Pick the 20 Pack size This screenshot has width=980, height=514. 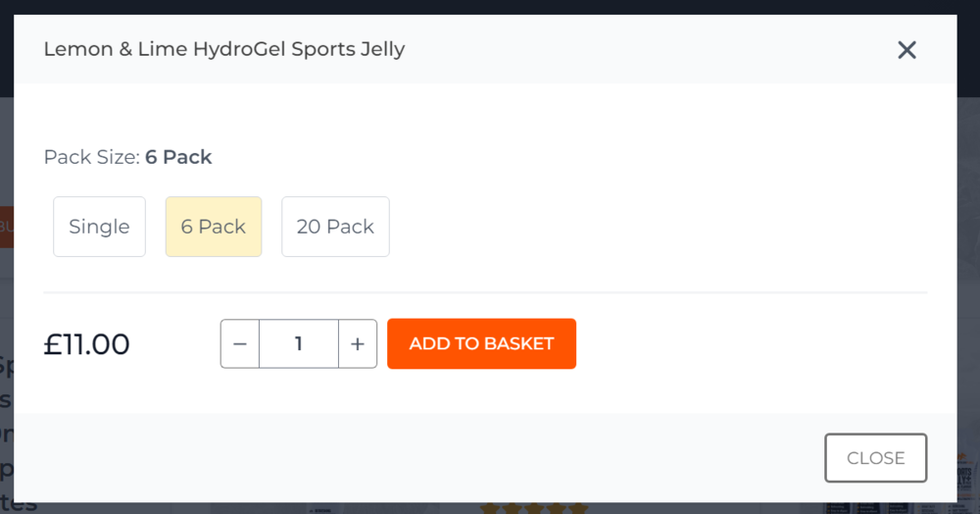(x=335, y=227)
